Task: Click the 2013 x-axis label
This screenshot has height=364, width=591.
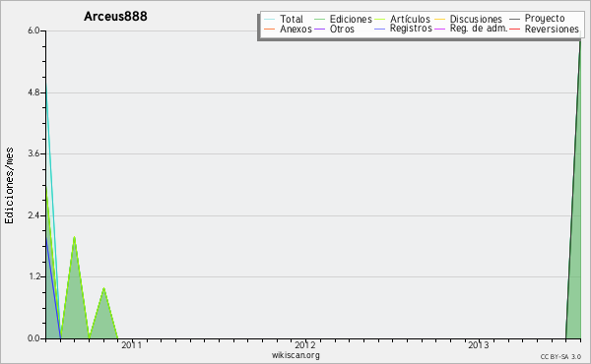Action: (479, 345)
